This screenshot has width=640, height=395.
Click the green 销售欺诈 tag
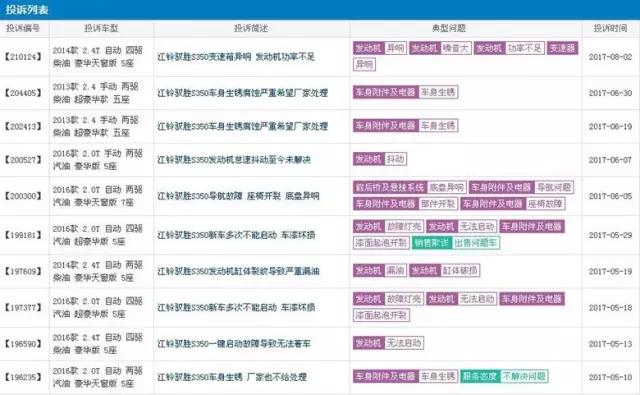coord(432,243)
